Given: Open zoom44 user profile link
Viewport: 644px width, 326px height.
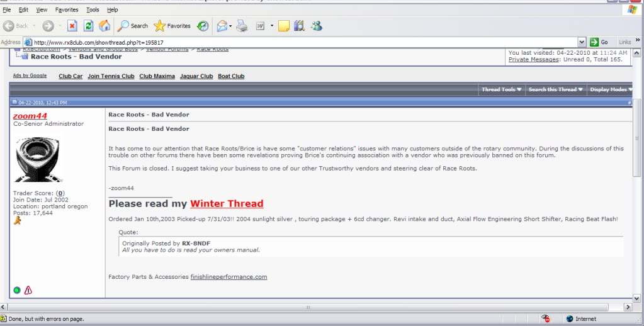Looking at the screenshot, I should point(30,116).
